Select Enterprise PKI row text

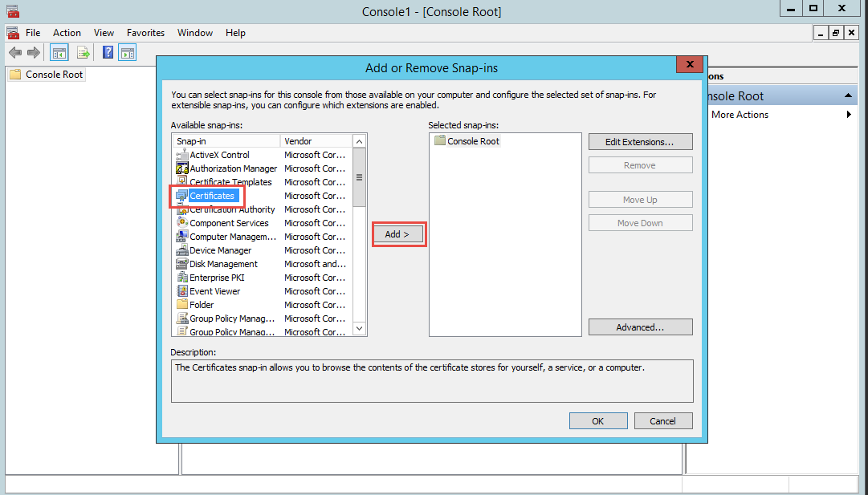click(x=217, y=278)
